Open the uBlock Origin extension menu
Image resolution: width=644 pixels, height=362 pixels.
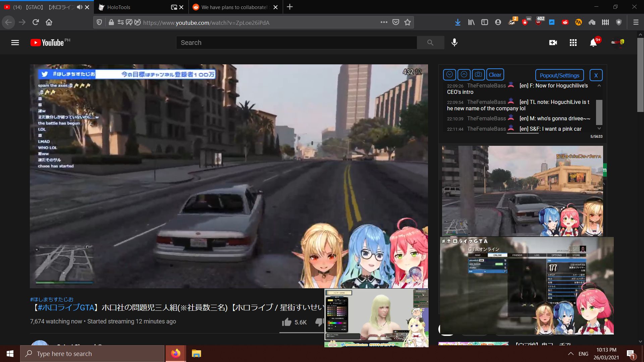tap(539, 23)
